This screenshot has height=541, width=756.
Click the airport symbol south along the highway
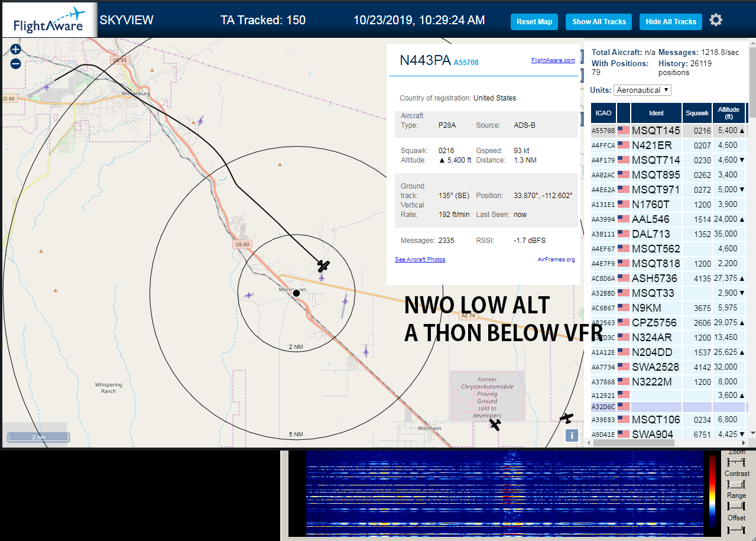click(366, 352)
